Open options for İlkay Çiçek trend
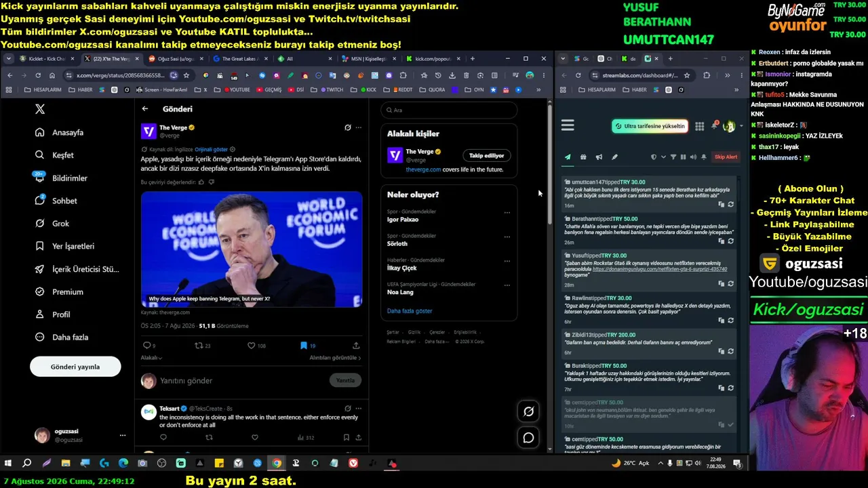868x488 pixels. coord(507,261)
